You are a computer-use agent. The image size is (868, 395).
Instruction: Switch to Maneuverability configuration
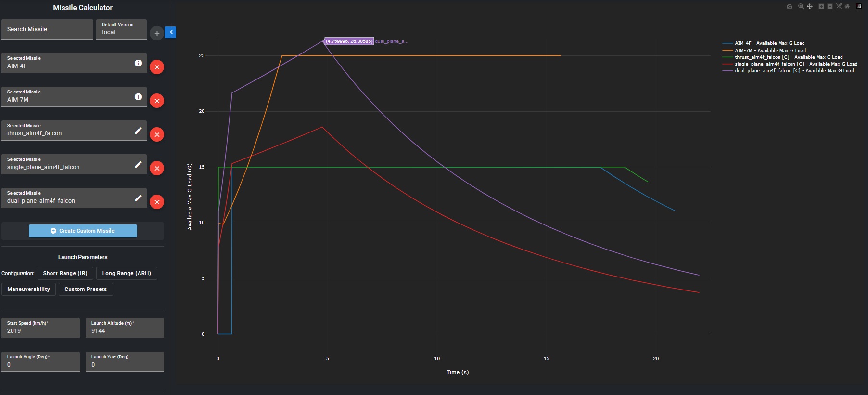pos(28,289)
